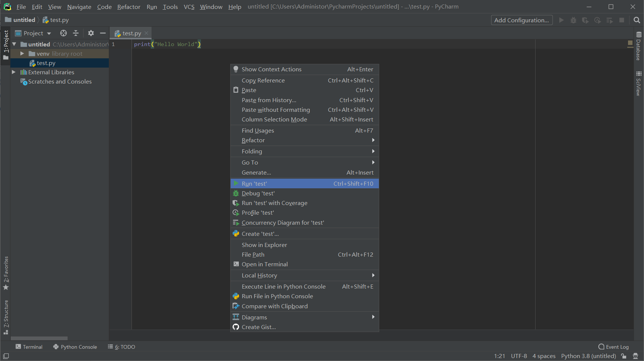Click the Stop square toolbar icon
The width and height of the screenshot is (644, 361).
(x=622, y=20)
